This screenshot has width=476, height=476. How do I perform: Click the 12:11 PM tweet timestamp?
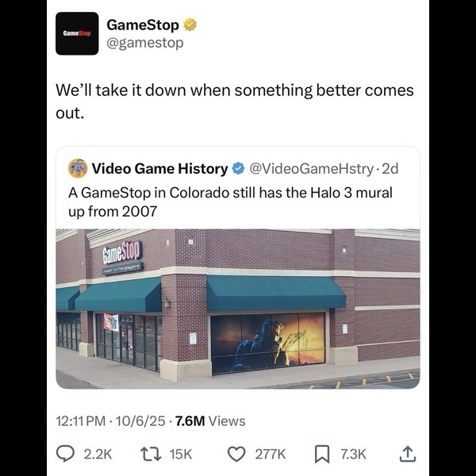pyautogui.click(x=81, y=421)
